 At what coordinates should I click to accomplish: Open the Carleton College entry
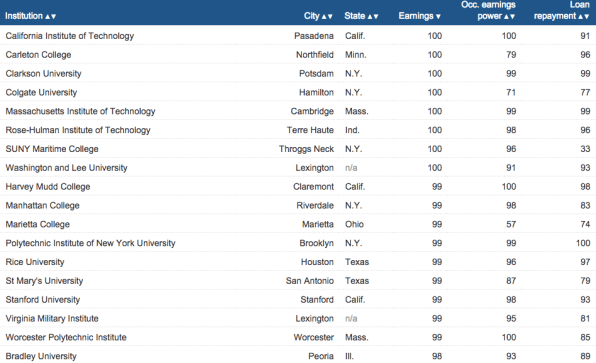click(x=38, y=55)
